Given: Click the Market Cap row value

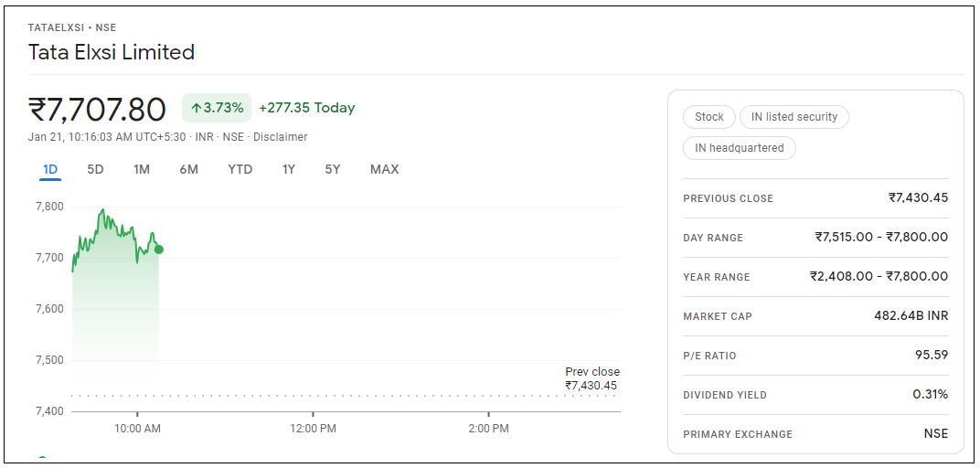Looking at the screenshot, I should tap(911, 316).
